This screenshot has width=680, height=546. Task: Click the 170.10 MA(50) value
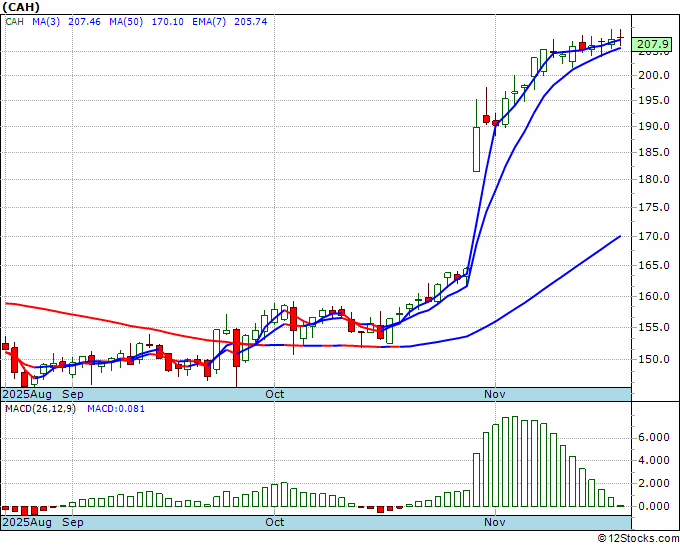click(167, 22)
